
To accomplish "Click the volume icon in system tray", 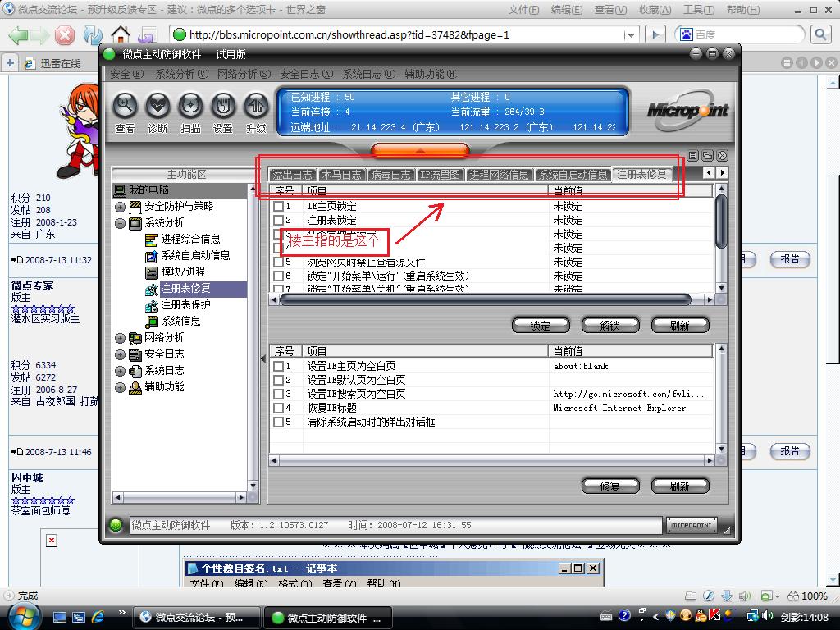I will (768, 615).
